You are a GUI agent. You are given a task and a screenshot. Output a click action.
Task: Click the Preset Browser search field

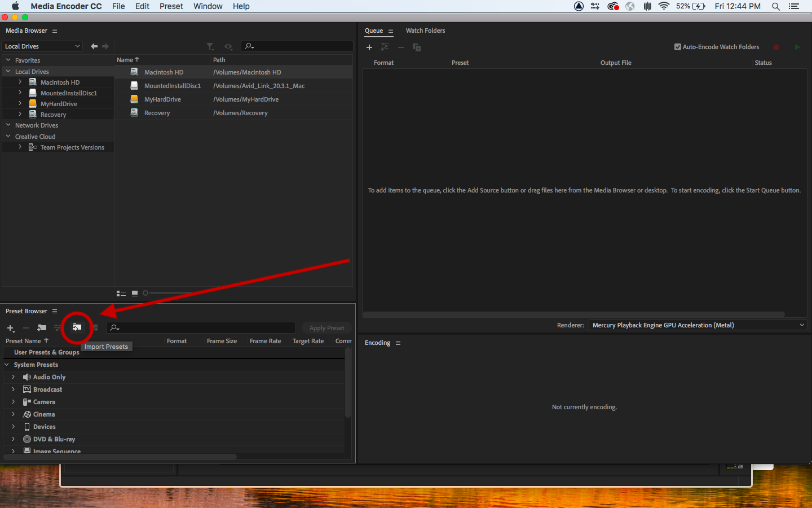(x=201, y=328)
